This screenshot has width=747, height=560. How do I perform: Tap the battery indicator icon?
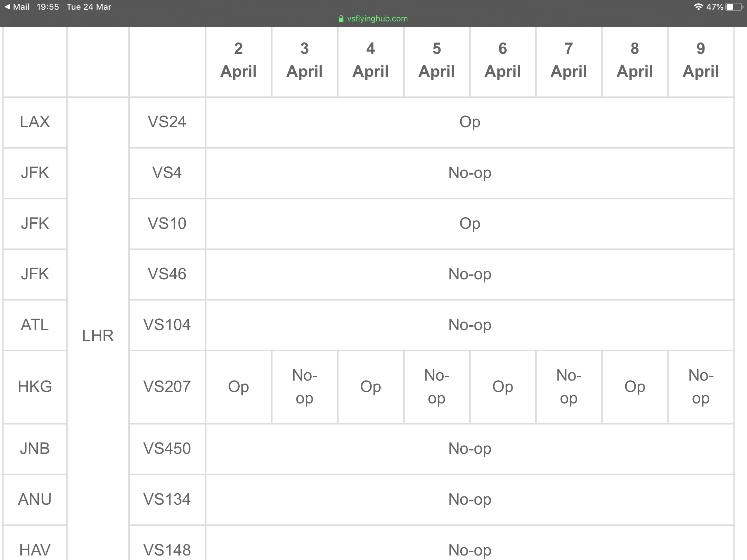pyautogui.click(x=734, y=7)
